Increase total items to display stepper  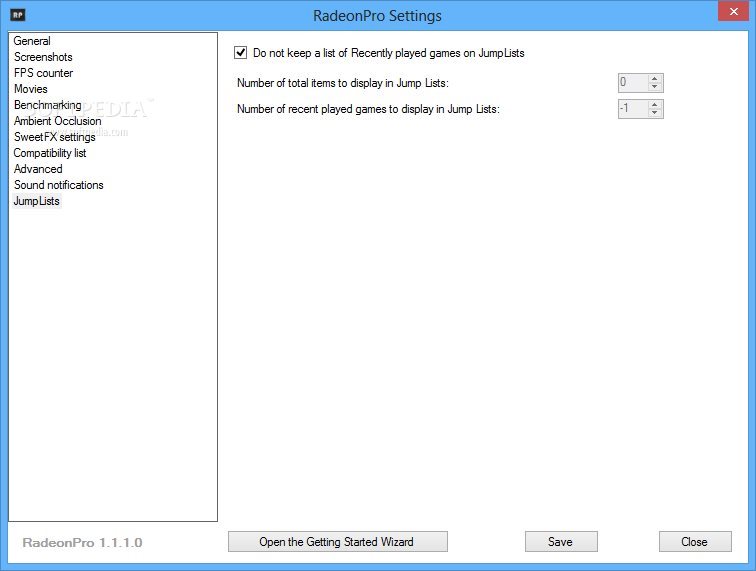[x=654, y=79]
